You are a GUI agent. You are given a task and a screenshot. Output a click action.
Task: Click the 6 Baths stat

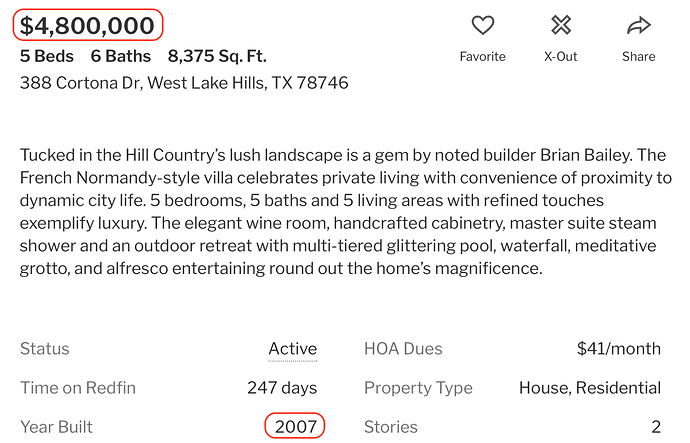(121, 56)
